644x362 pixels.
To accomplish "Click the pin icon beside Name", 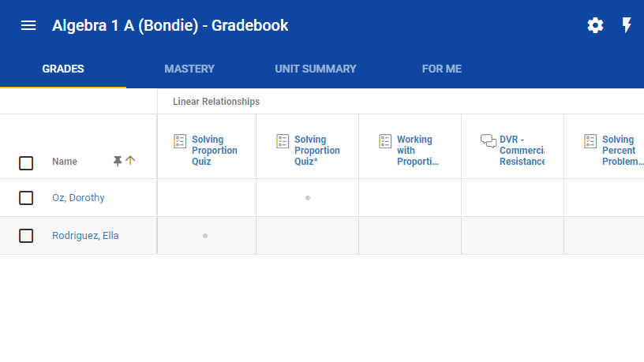I will (118, 161).
